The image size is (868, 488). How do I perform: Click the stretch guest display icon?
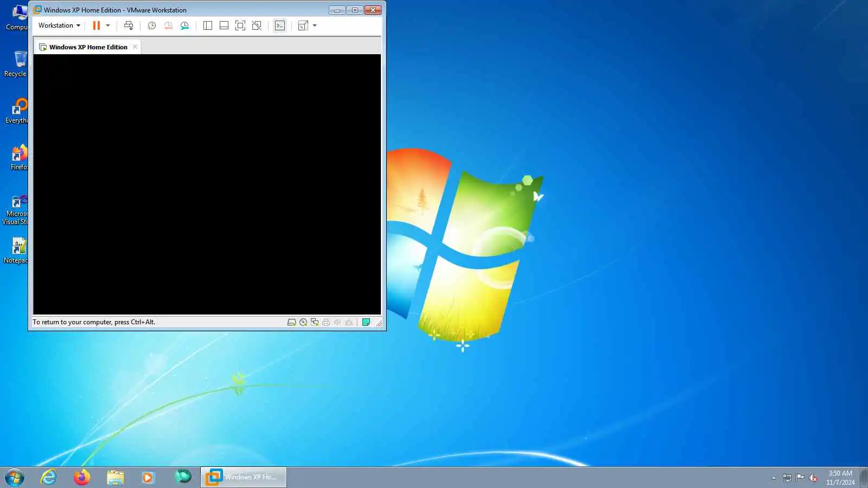[303, 25]
